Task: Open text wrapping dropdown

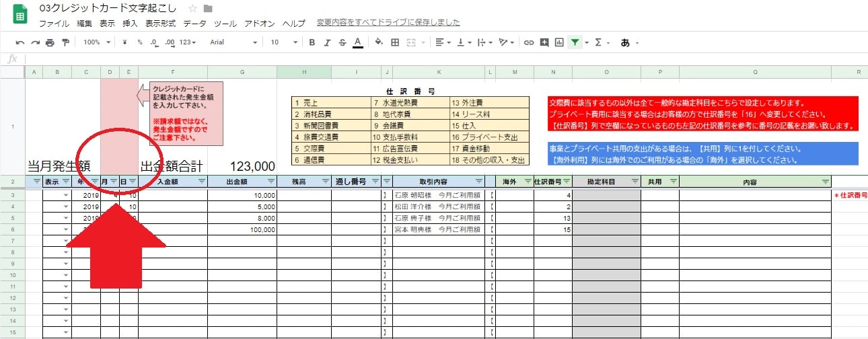Action: [484, 42]
